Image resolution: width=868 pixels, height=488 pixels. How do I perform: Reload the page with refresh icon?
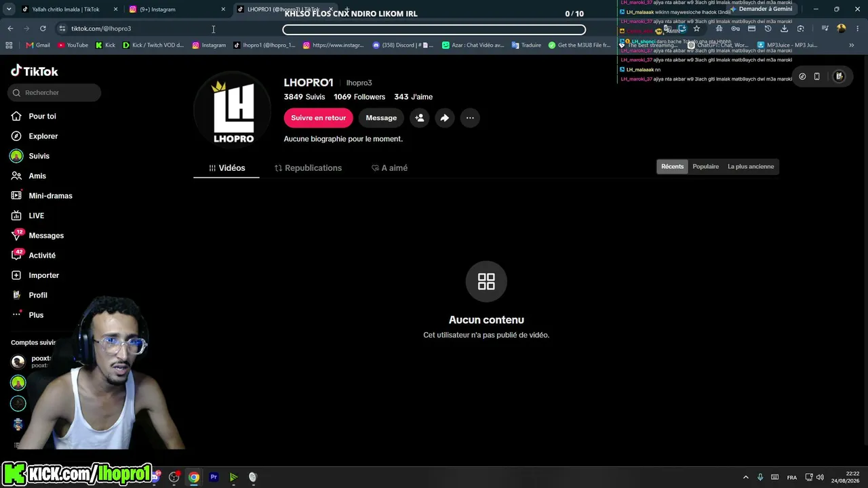click(43, 28)
